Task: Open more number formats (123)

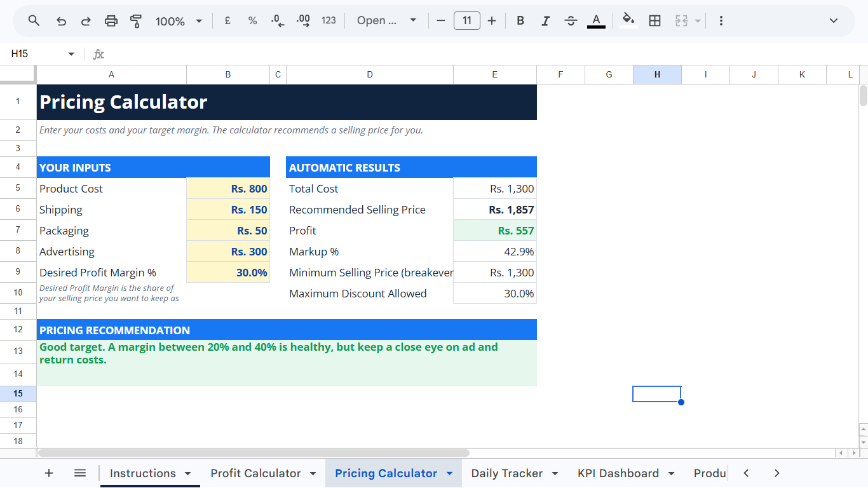Action: point(329,21)
